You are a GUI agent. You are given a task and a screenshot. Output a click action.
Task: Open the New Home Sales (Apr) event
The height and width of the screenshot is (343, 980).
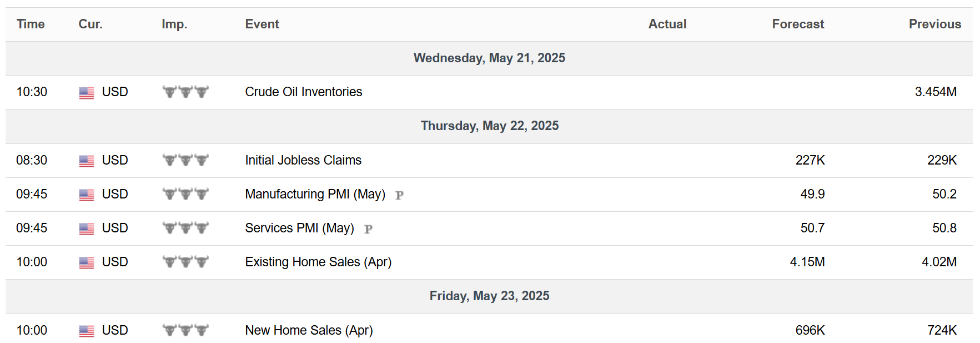tap(309, 330)
